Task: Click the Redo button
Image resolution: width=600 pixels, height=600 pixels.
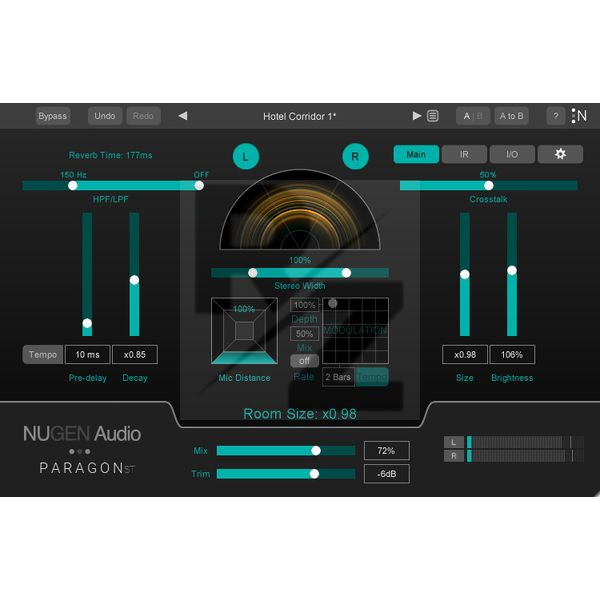Action: [143, 116]
